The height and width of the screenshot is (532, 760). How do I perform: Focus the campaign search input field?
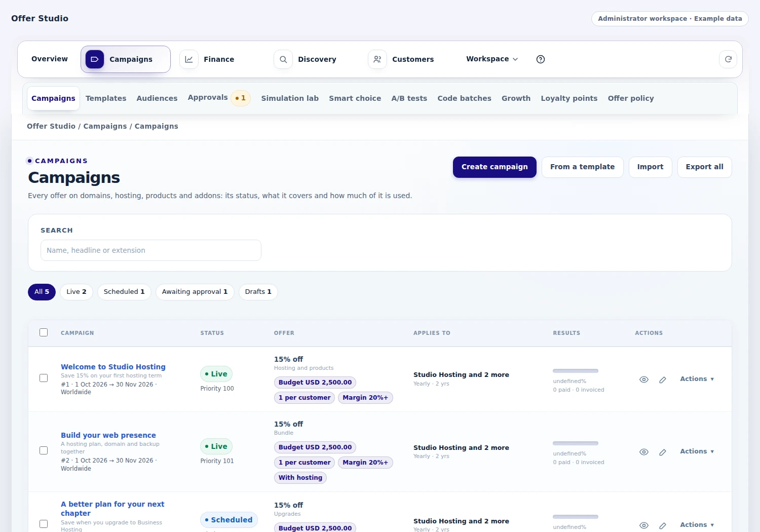tap(151, 250)
